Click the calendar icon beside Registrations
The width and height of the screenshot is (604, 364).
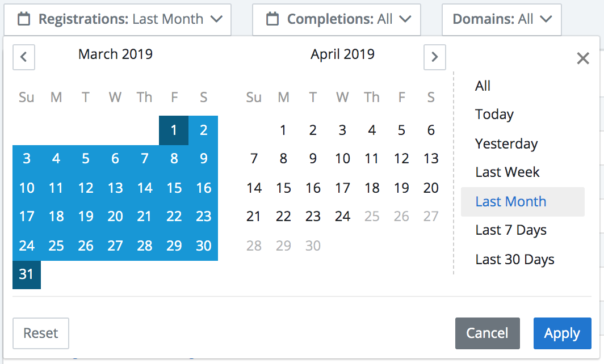(24, 19)
